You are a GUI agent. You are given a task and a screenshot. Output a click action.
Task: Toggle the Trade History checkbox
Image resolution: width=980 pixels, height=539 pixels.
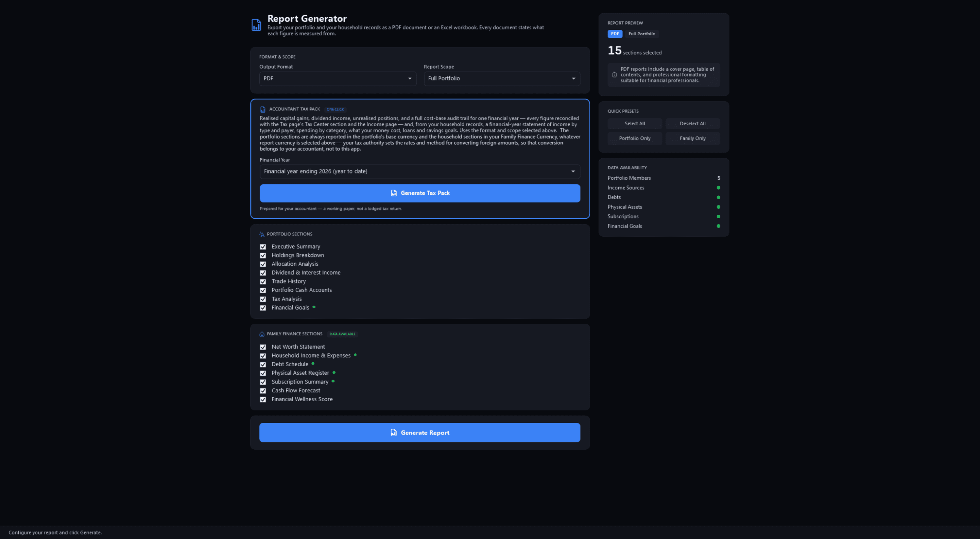(x=263, y=282)
